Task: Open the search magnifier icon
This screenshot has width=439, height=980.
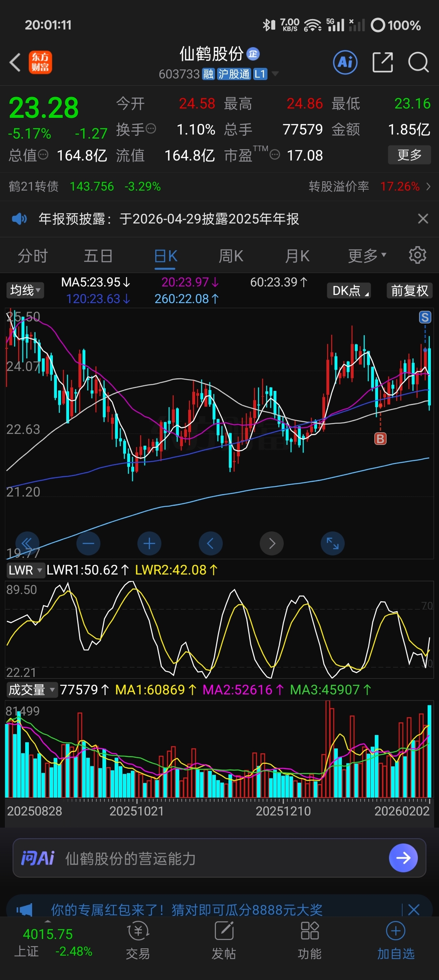Action: tap(418, 62)
